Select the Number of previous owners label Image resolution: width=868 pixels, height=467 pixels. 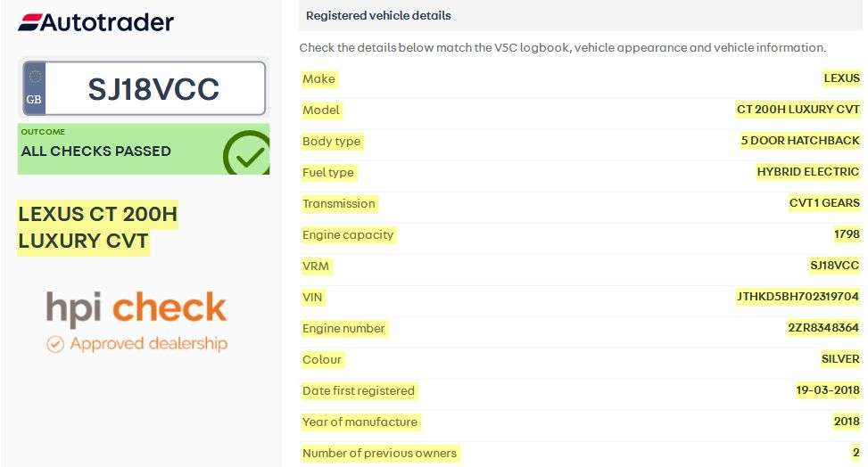(379, 453)
